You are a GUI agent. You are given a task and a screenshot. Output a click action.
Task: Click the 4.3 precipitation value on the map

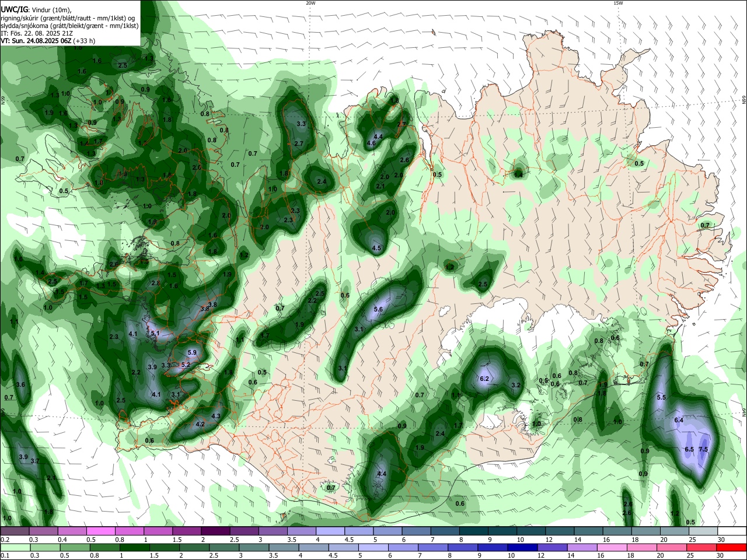[x=216, y=416]
